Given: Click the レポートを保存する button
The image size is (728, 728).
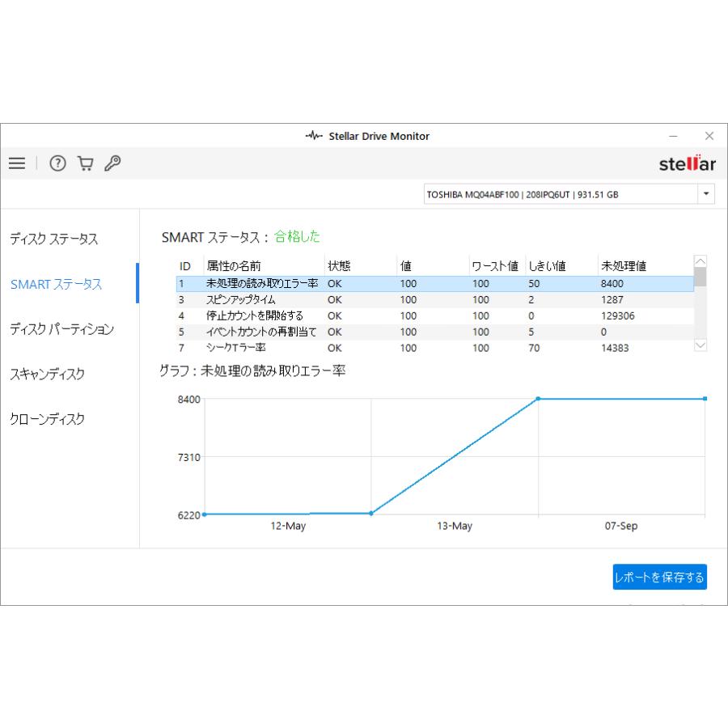Looking at the screenshot, I should tap(659, 578).
